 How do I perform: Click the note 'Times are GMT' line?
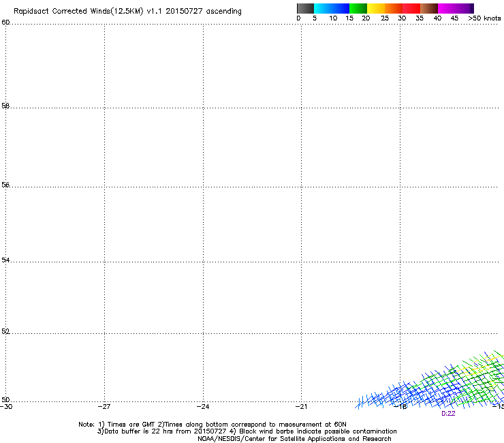click(212, 425)
